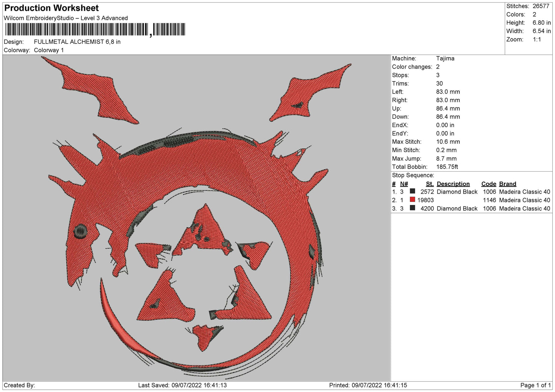Screen dimensions: 555x392
Task: Click the Width value 6.54 in
Action: pos(542,31)
